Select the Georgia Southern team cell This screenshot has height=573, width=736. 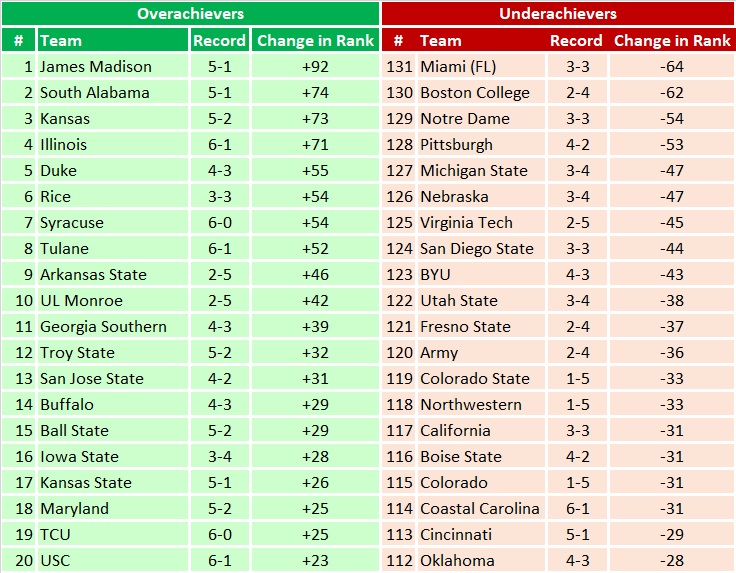click(113, 326)
